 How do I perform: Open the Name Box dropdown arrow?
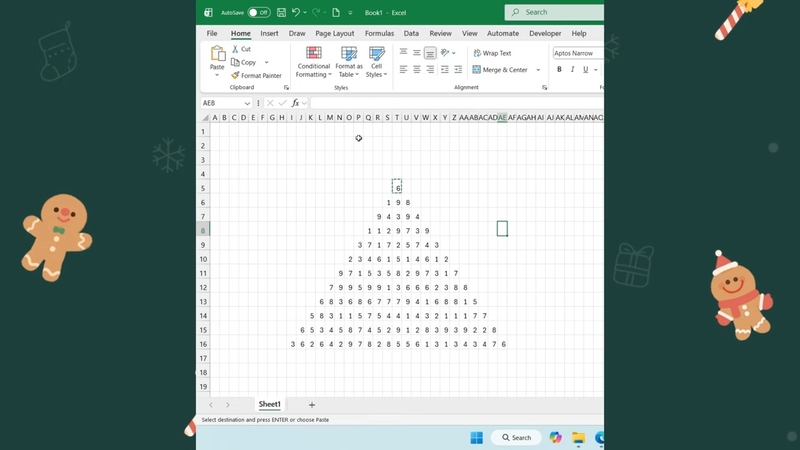pos(247,103)
